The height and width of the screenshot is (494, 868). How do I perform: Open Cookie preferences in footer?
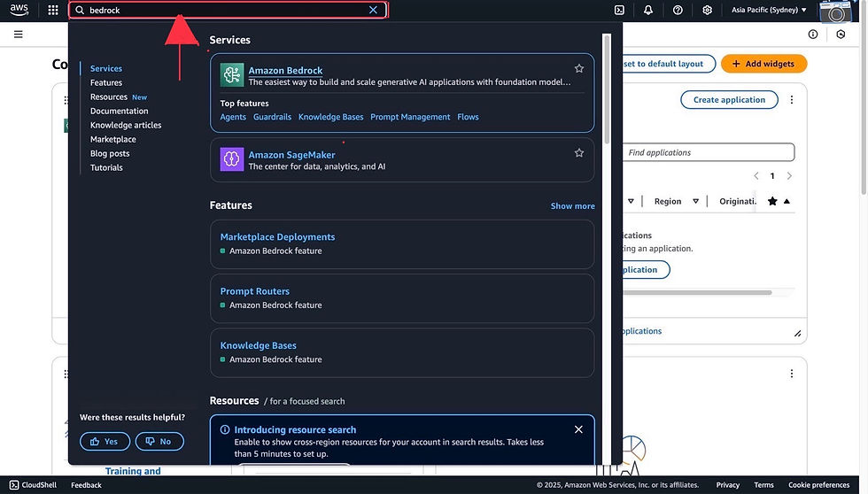[818, 485]
